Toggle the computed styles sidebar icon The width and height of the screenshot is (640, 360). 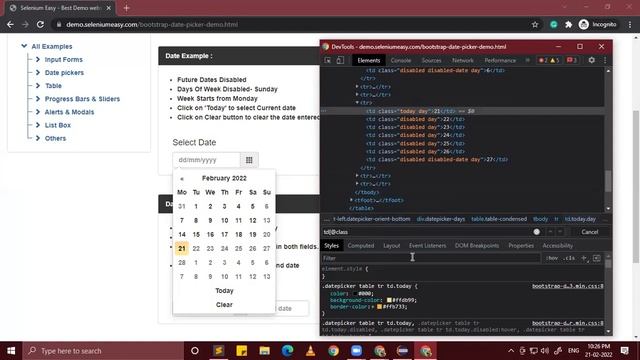click(596, 258)
